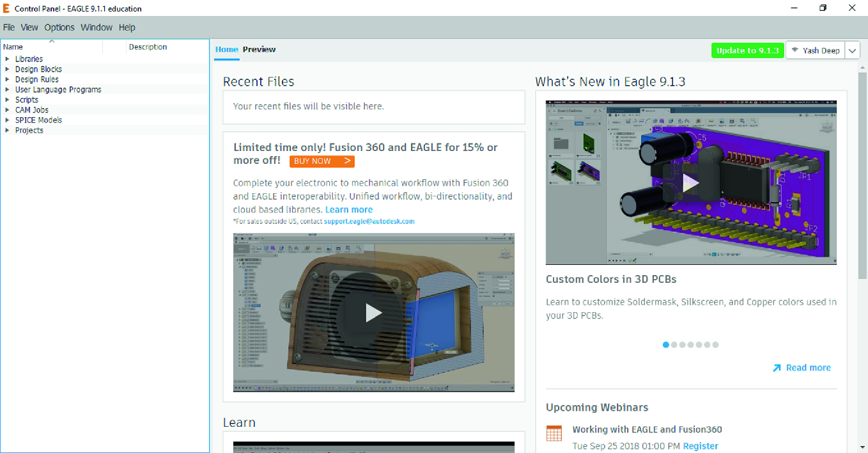Open the Options menu
Image resolution: width=868 pixels, height=453 pixels.
tap(59, 28)
